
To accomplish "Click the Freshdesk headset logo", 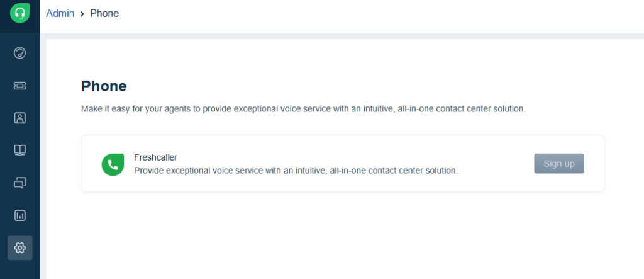I will [19, 13].
